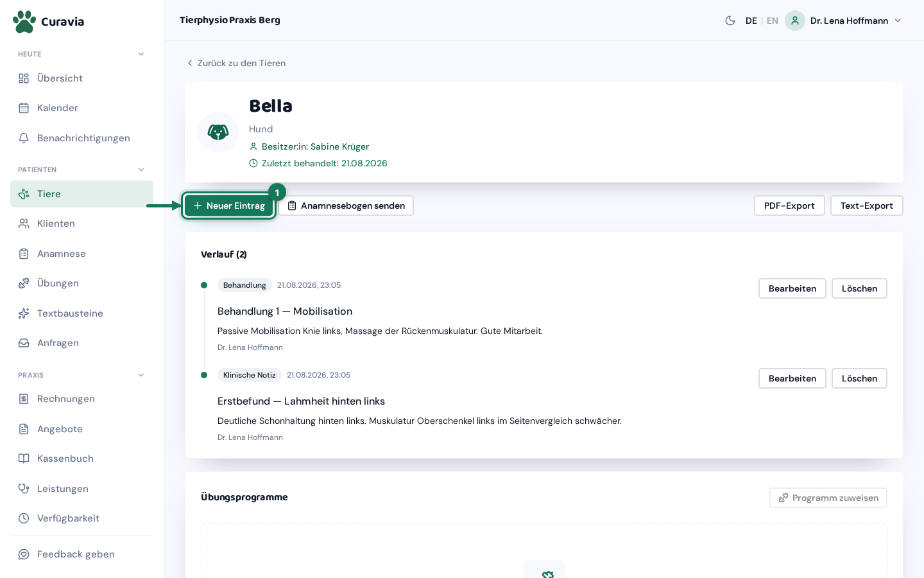Click the Textbausteine sparkle icon

coord(24,313)
